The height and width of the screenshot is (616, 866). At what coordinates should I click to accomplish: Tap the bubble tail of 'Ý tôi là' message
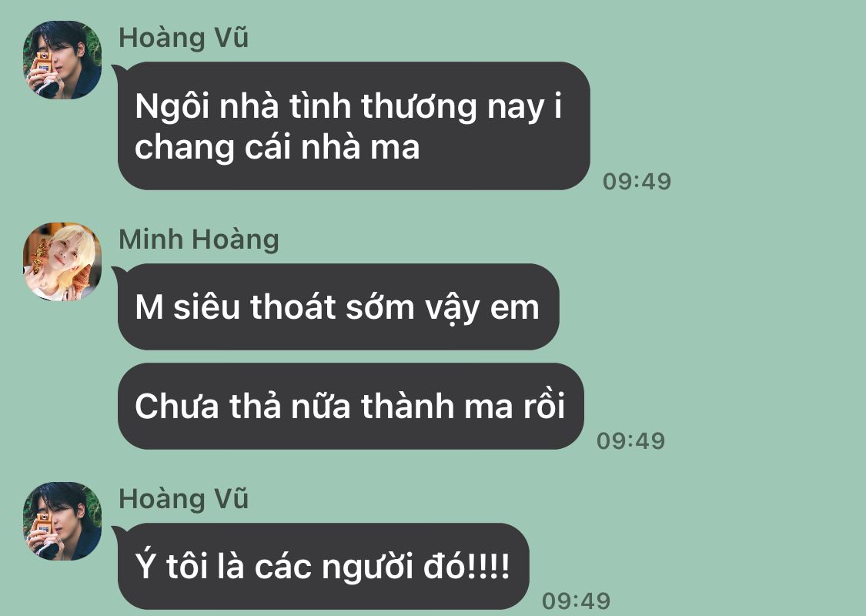click(117, 532)
